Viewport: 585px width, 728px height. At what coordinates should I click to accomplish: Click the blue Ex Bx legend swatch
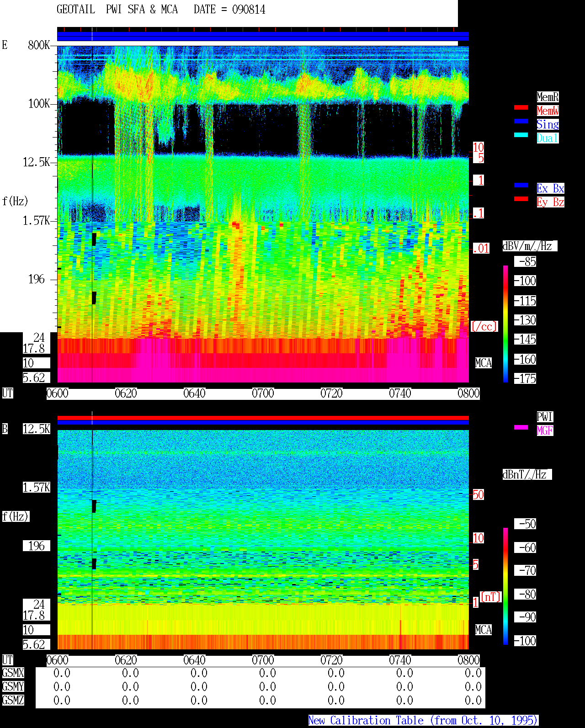point(521,185)
